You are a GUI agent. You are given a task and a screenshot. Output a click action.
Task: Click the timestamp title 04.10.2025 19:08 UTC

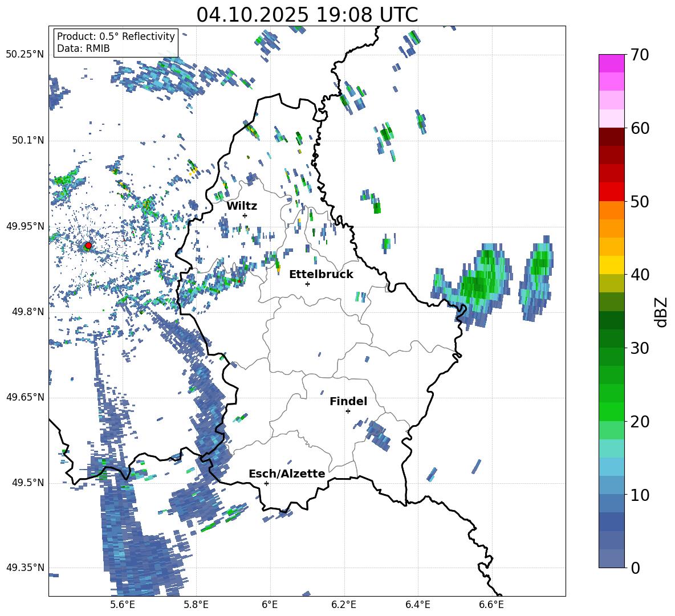tap(307, 15)
